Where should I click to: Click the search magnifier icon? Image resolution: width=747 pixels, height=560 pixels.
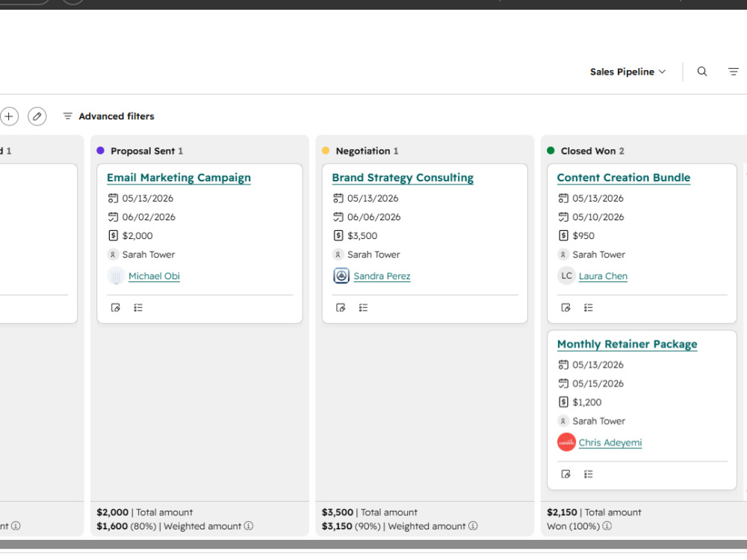click(701, 72)
